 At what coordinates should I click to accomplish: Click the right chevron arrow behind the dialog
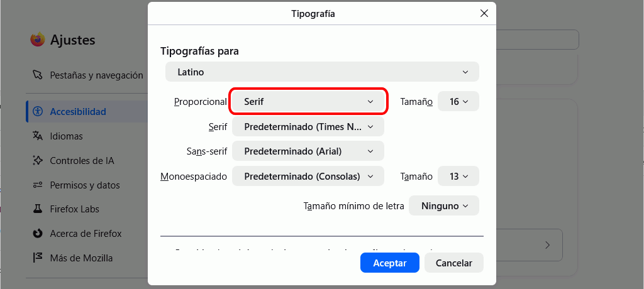[x=547, y=245]
